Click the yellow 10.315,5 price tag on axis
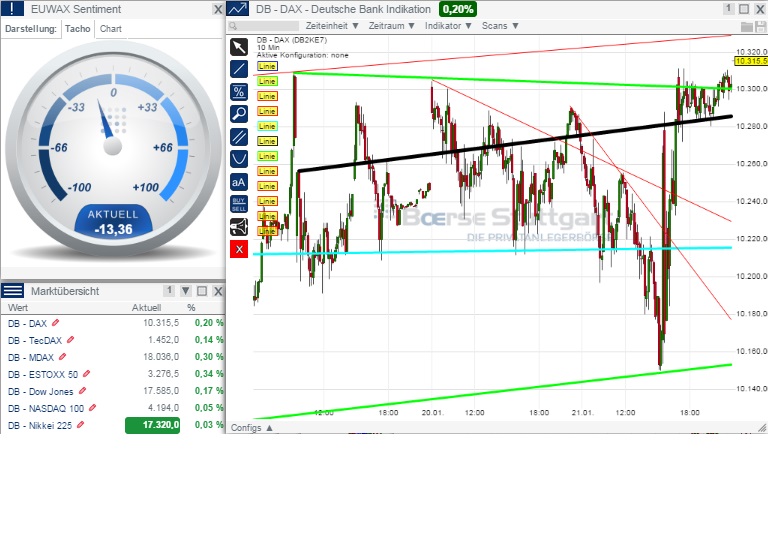Image resolution: width=768 pixels, height=538 pixels. (751, 61)
